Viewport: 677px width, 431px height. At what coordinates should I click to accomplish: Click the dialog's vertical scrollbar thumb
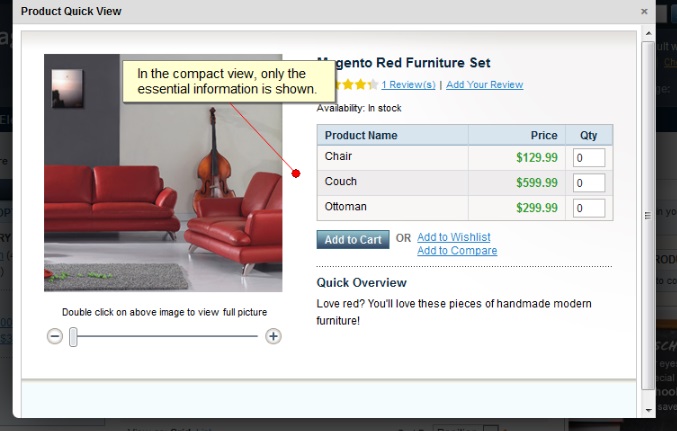pos(648,215)
